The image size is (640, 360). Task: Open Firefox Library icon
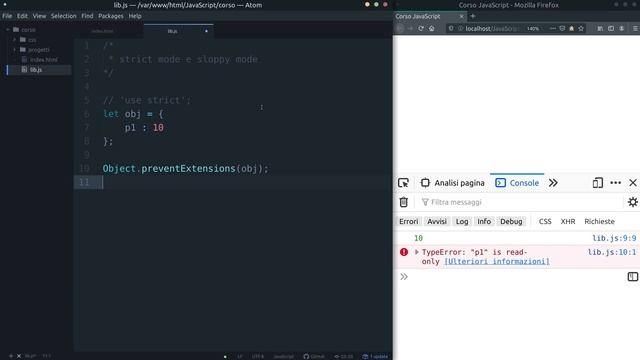600,29
